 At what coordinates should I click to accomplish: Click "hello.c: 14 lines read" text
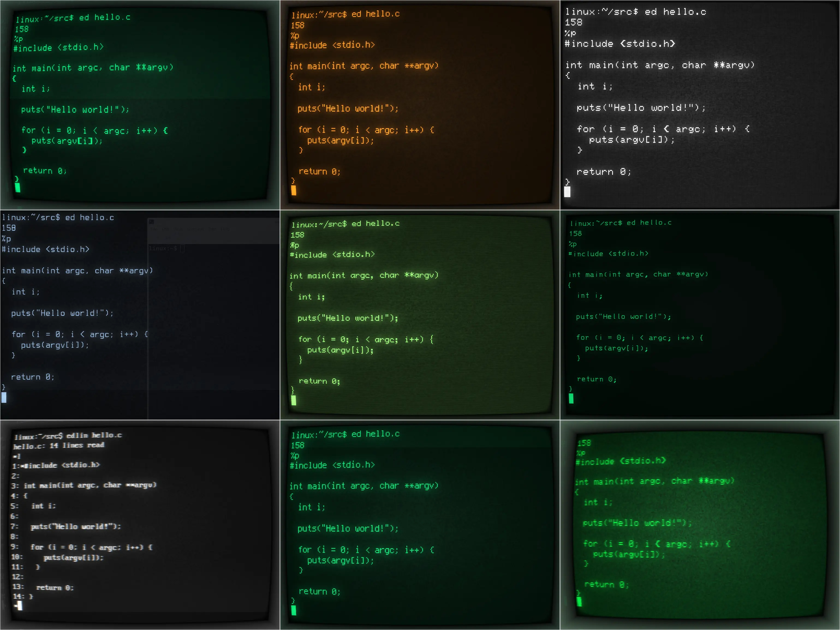click(x=59, y=446)
